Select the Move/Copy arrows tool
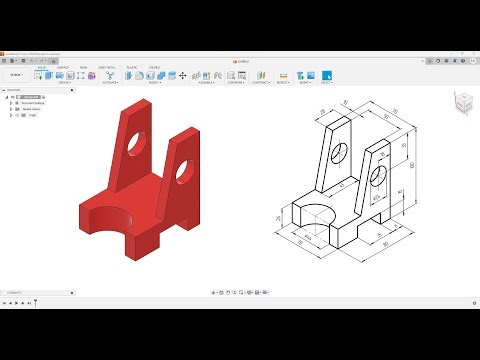480x360 pixels. point(183,76)
